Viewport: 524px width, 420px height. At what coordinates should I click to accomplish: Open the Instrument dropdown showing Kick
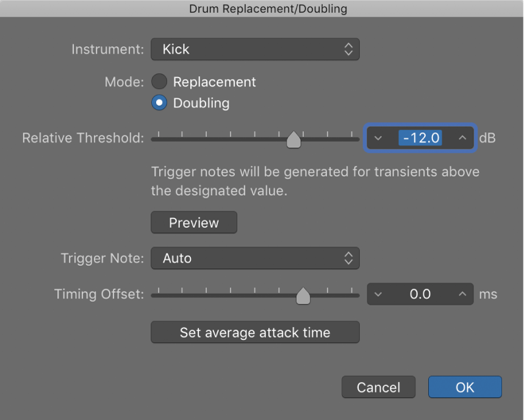click(255, 49)
